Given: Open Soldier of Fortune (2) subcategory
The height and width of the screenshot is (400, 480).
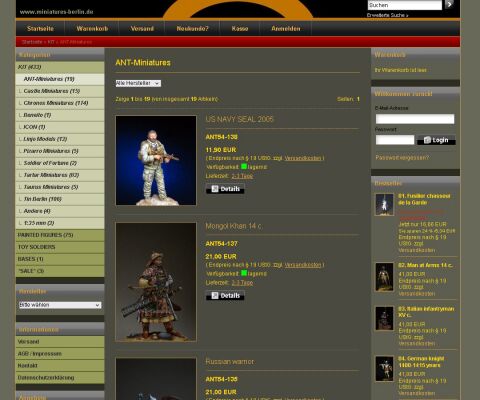Looking at the screenshot, I should tap(60, 163).
